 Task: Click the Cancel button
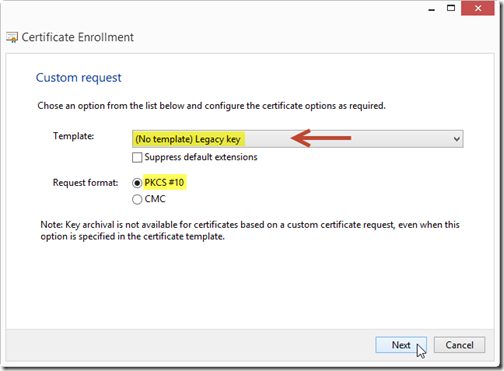click(459, 345)
